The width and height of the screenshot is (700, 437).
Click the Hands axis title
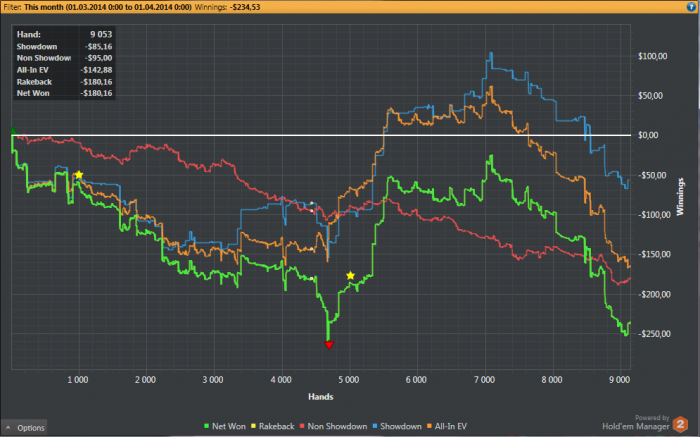tap(321, 397)
